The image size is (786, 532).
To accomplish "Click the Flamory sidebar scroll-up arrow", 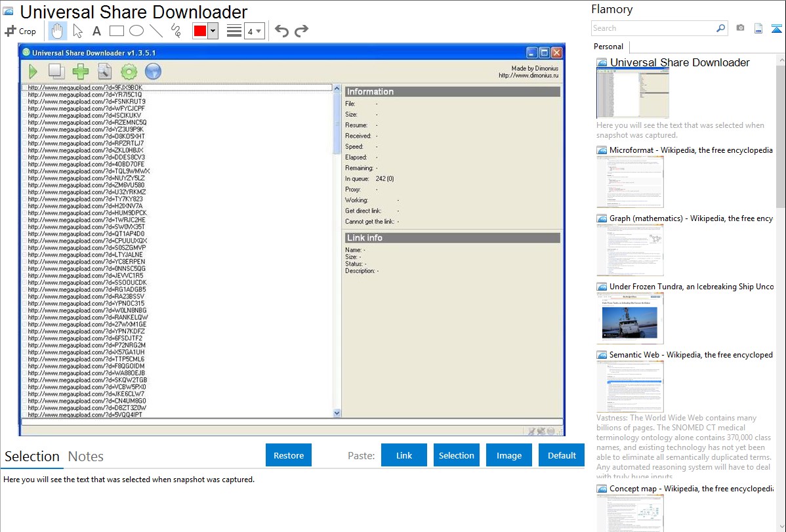I will point(781,60).
